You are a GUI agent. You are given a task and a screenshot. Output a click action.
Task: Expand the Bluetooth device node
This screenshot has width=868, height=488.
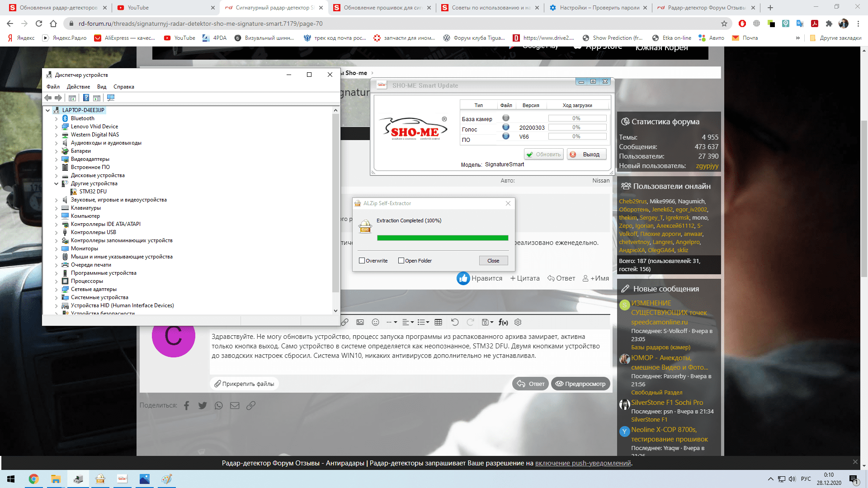[x=57, y=118]
